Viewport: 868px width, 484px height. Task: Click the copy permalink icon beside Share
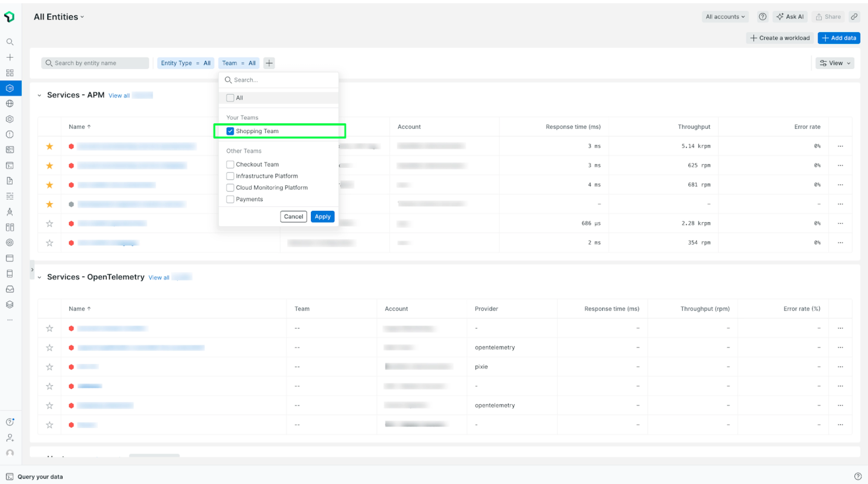coord(854,17)
